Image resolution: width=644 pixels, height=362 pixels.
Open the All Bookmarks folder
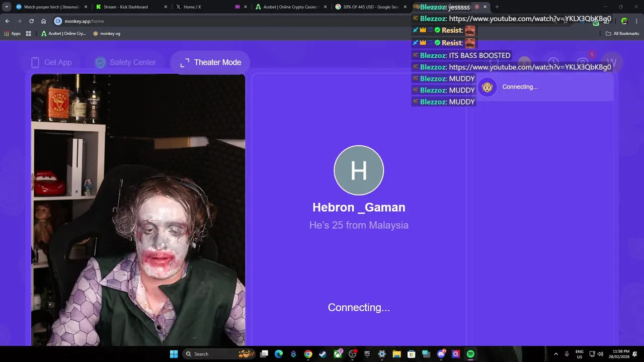pos(622,34)
